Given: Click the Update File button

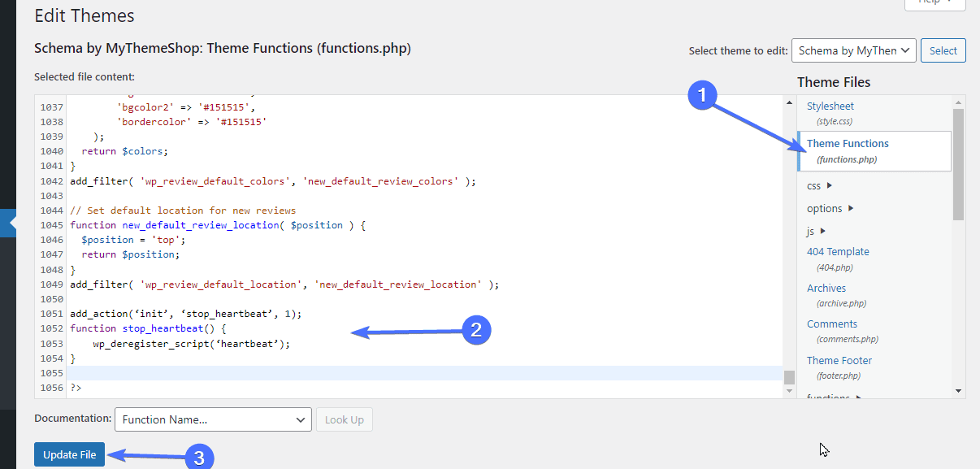Looking at the screenshot, I should click(70, 455).
